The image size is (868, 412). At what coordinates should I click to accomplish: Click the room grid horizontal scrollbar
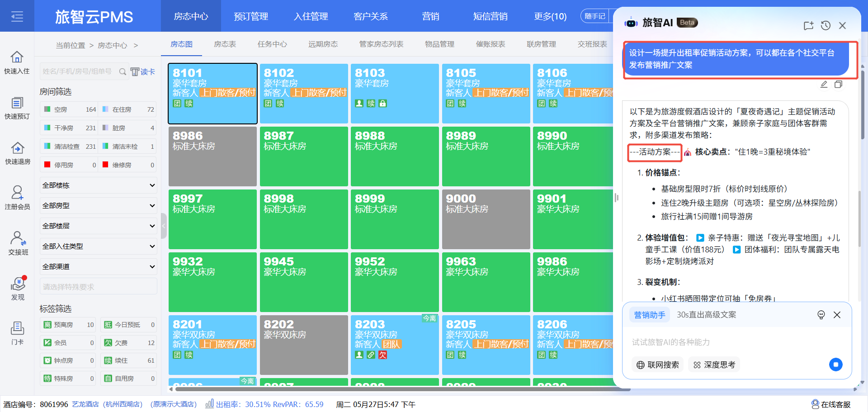coord(402,389)
